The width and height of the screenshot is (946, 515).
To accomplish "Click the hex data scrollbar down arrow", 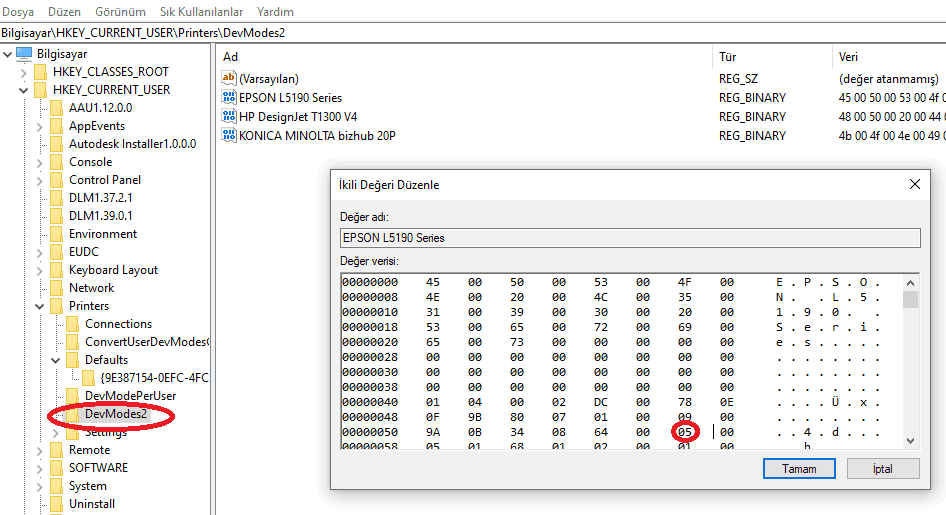I will click(910, 441).
